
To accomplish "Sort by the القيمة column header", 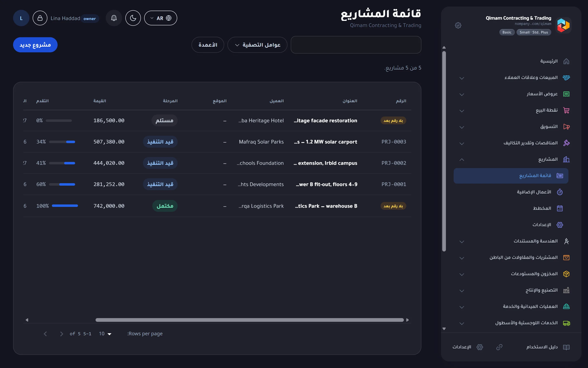I will click(x=100, y=101).
